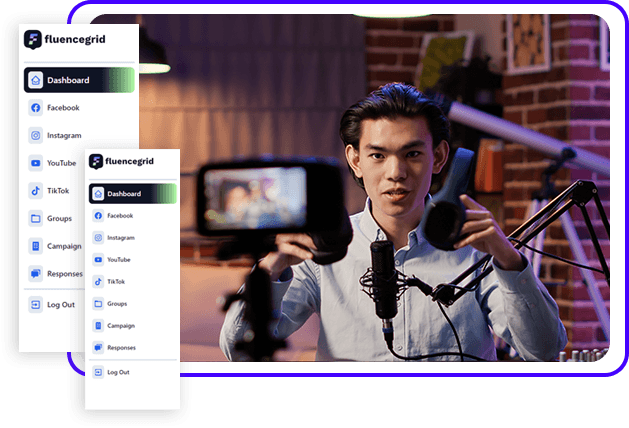Screen dimensions: 629x428
Task: Select Facebook label in front sidebar panel
Action: [120, 216]
